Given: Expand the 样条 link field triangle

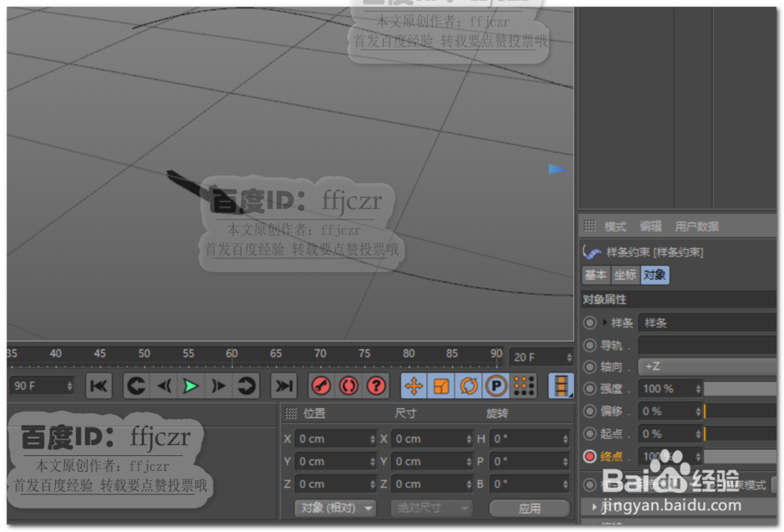Looking at the screenshot, I should pyautogui.click(x=604, y=323).
